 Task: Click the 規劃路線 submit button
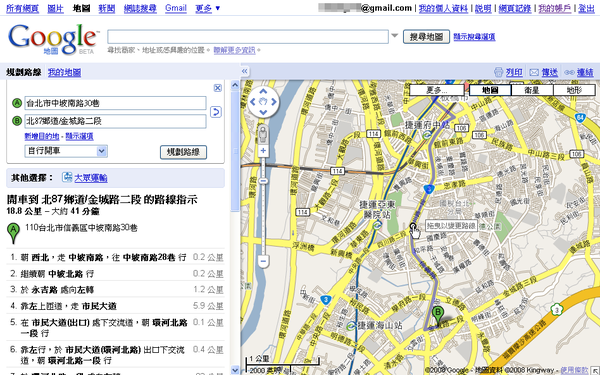(x=183, y=152)
